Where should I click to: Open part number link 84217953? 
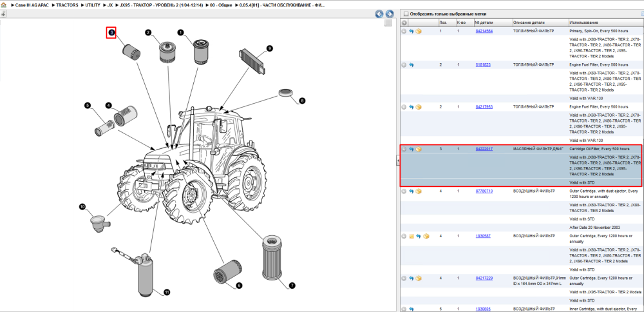[484, 107]
